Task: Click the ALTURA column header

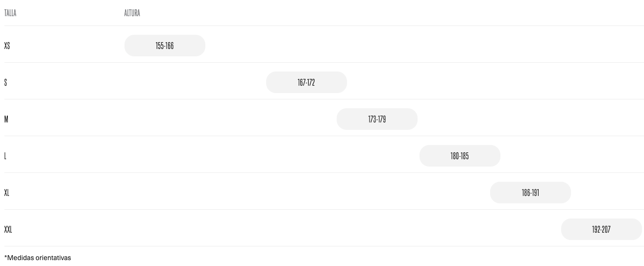Action: click(x=132, y=13)
